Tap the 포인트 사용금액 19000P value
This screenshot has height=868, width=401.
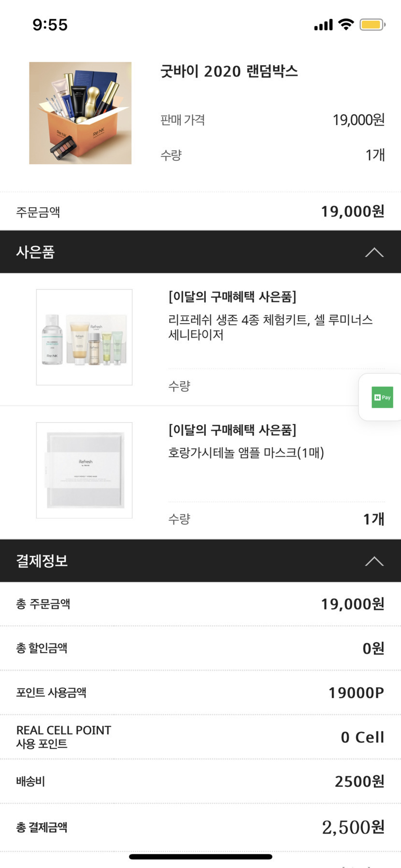tap(356, 693)
